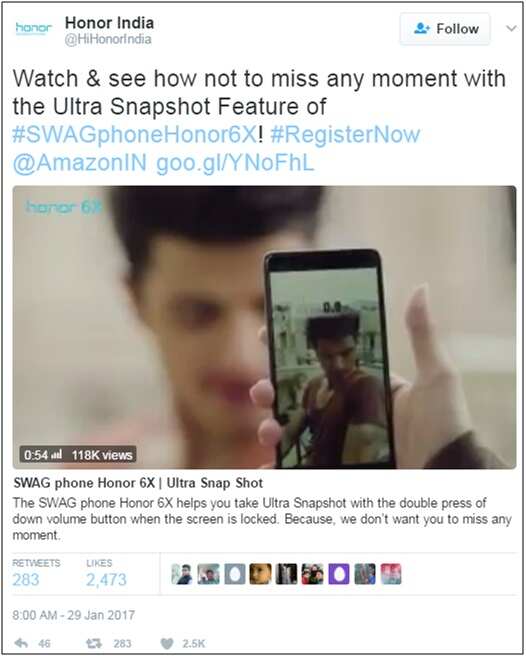Open the tweet timestamp 29 Jan 2017
Image resolution: width=526 pixels, height=656 pixels.
[x=74, y=615]
